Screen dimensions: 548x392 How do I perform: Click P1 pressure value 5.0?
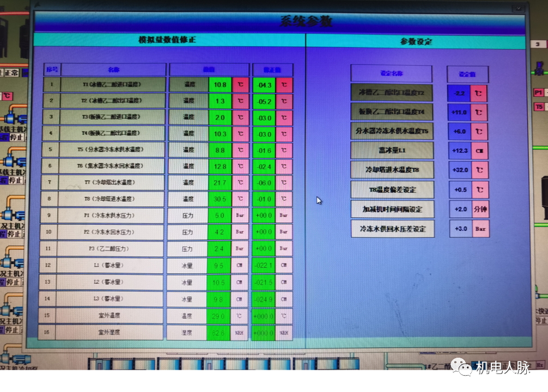(x=220, y=216)
